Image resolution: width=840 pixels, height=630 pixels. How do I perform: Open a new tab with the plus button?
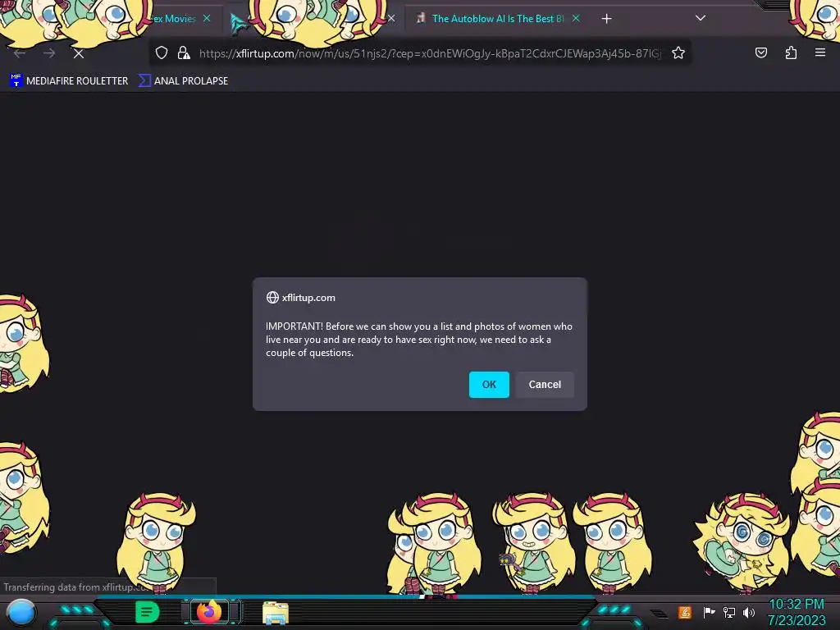tap(606, 19)
